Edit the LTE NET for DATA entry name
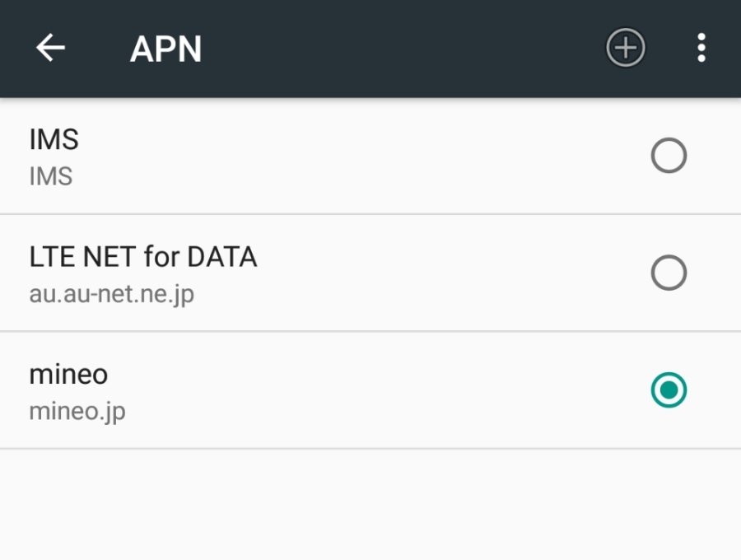This screenshot has width=741, height=560. point(143,258)
